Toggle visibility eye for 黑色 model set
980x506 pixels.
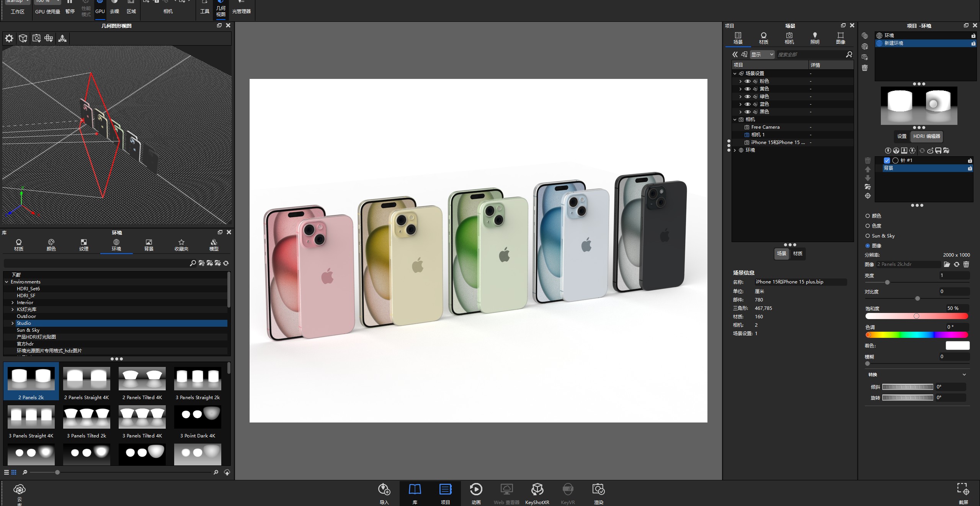coord(747,112)
